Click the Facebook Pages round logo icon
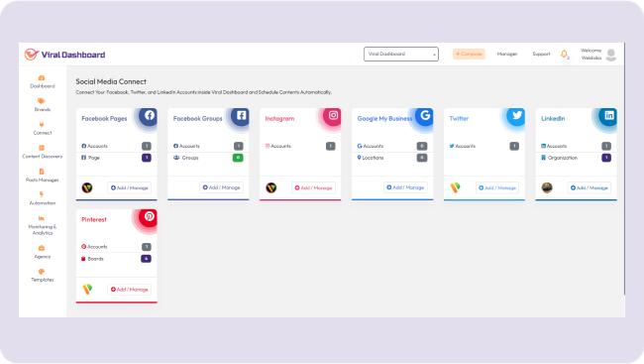The image size is (644, 364). [x=150, y=116]
